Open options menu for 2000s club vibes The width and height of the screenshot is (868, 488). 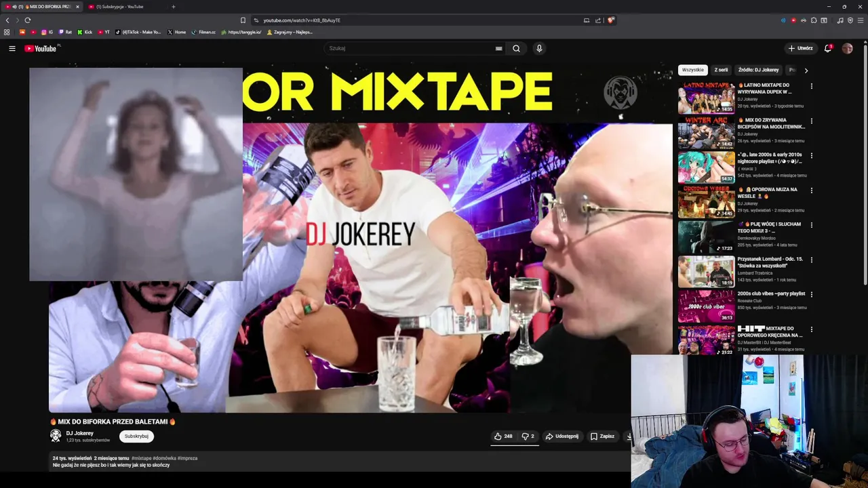[x=811, y=294]
